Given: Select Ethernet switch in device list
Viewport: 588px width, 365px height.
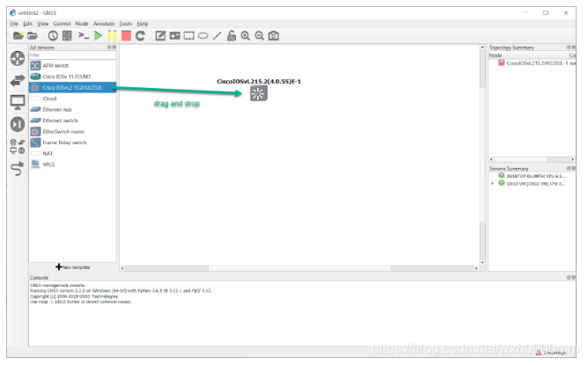Looking at the screenshot, I should point(73,120).
